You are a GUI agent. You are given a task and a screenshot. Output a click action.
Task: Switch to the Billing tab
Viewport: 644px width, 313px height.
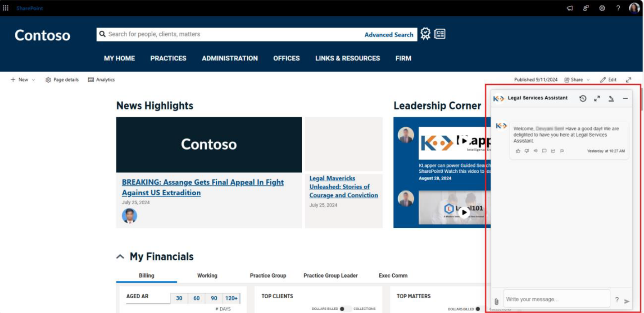coord(146,276)
